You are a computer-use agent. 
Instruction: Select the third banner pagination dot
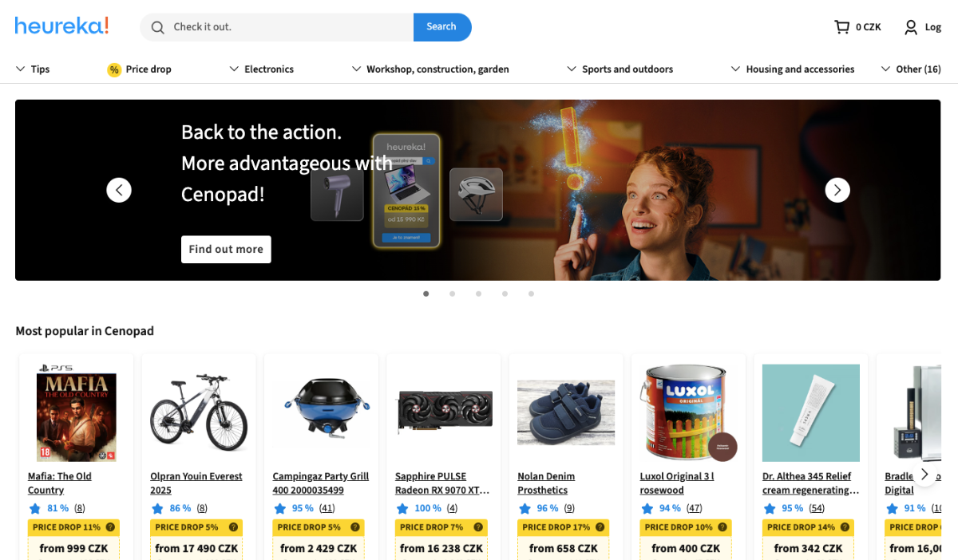click(x=479, y=294)
